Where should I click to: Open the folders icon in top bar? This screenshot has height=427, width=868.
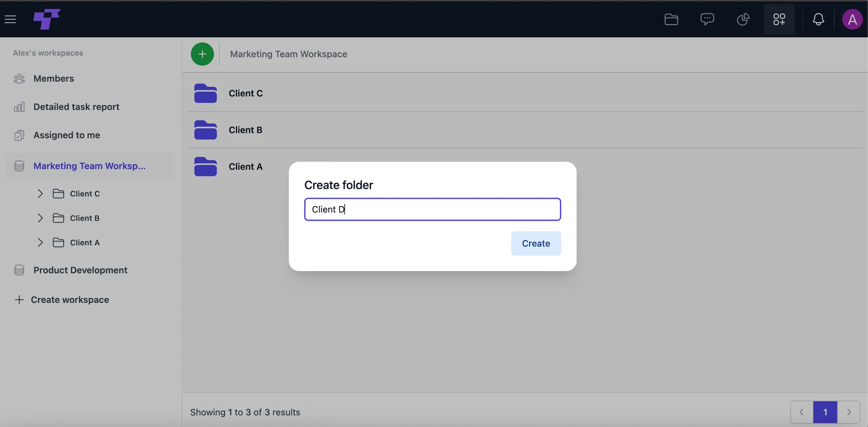(671, 19)
